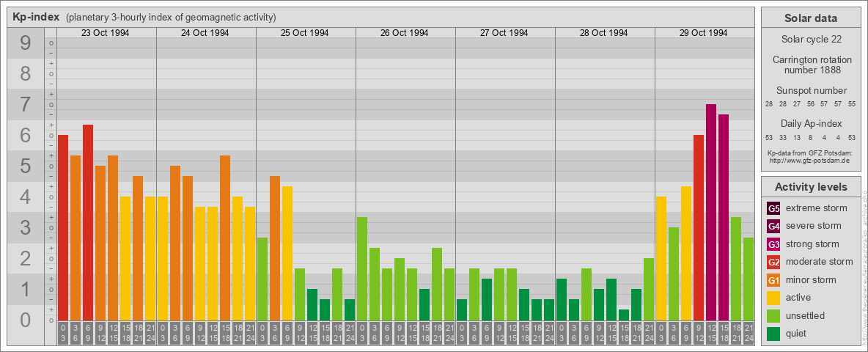Click the 'Kp-data from GFZ Potsdam:' text

click(x=812, y=153)
